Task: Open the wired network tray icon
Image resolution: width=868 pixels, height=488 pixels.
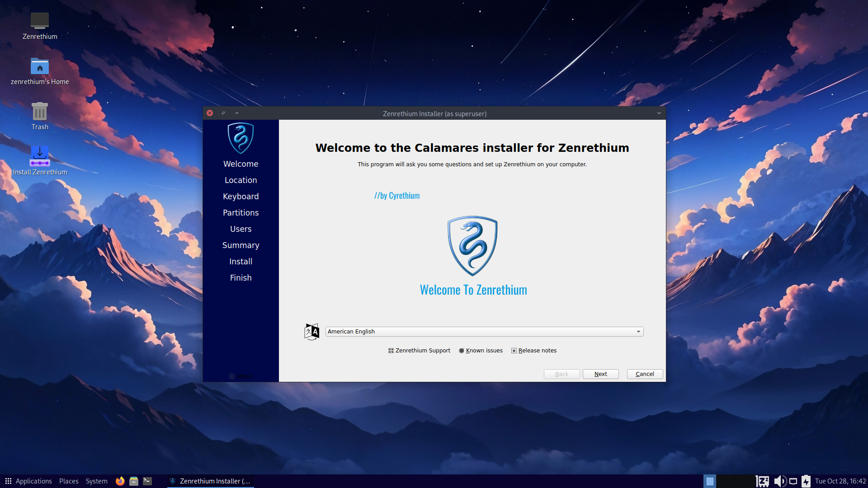Action: pyautogui.click(x=793, y=481)
